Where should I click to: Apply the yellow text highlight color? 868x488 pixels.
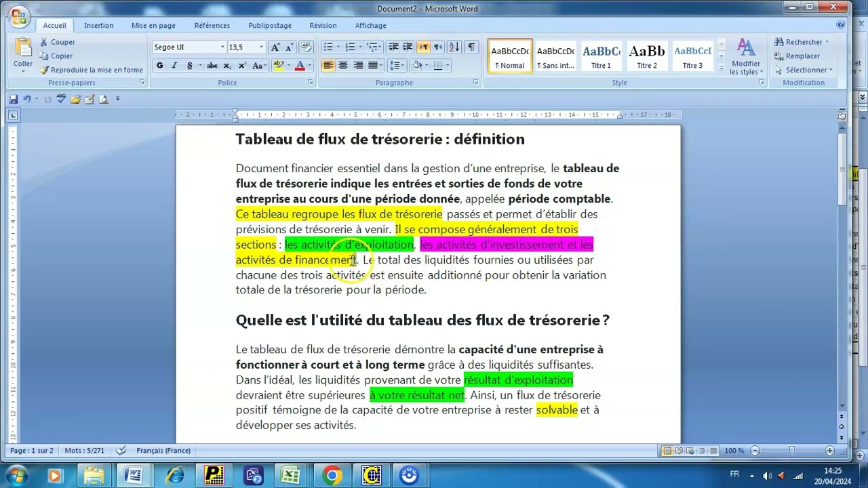277,66
